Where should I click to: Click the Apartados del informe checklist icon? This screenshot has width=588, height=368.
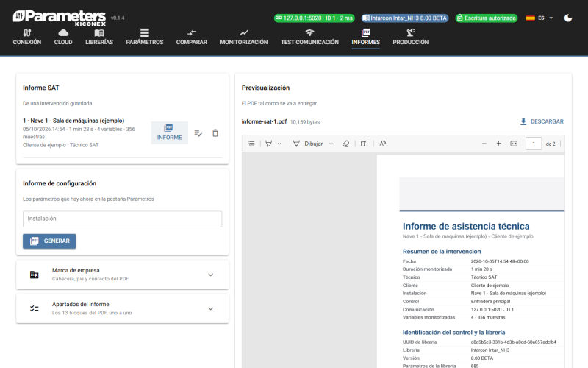tap(34, 308)
